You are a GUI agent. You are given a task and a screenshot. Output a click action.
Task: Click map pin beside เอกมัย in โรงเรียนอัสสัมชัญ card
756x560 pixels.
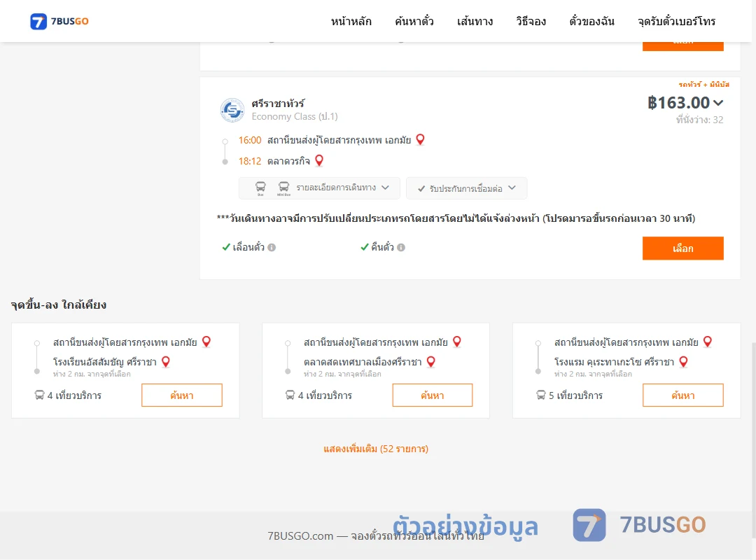point(206,342)
